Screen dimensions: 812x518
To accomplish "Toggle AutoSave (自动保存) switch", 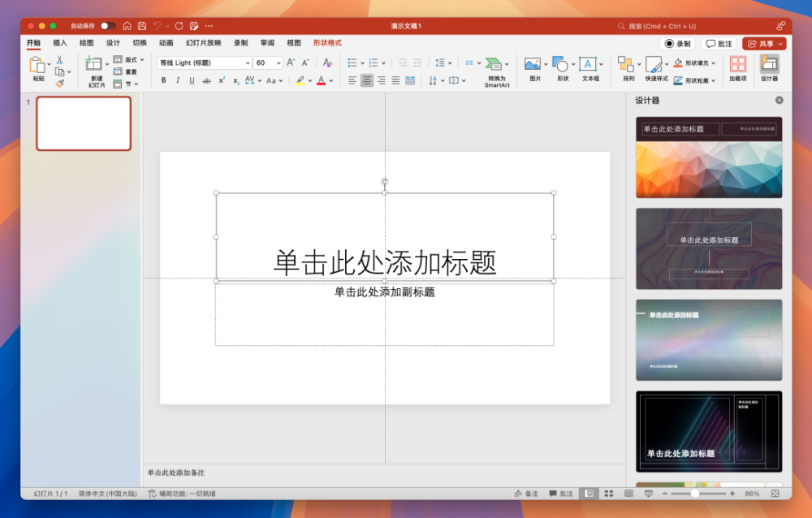I will point(108,26).
